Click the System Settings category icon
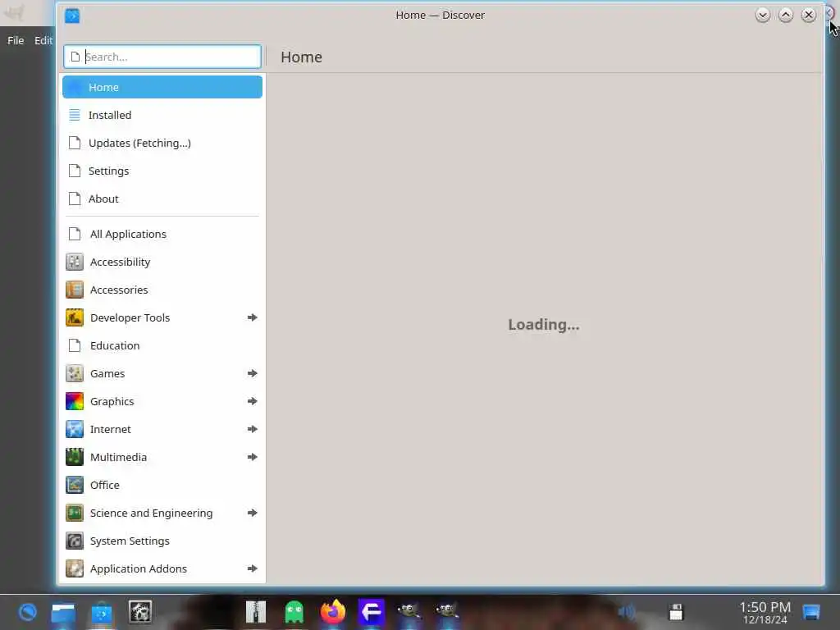Viewport: 840px width, 630px height. click(x=75, y=541)
